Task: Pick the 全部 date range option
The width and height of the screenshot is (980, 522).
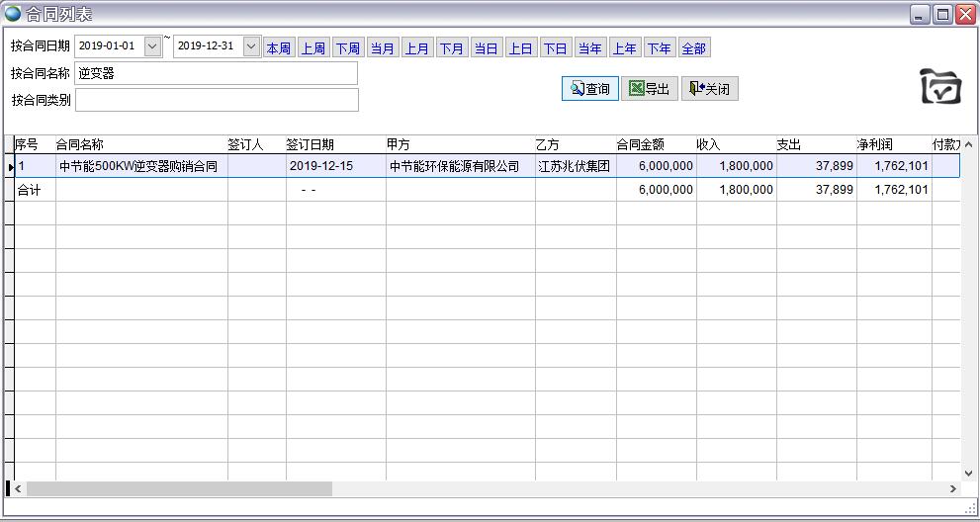Action: point(693,48)
